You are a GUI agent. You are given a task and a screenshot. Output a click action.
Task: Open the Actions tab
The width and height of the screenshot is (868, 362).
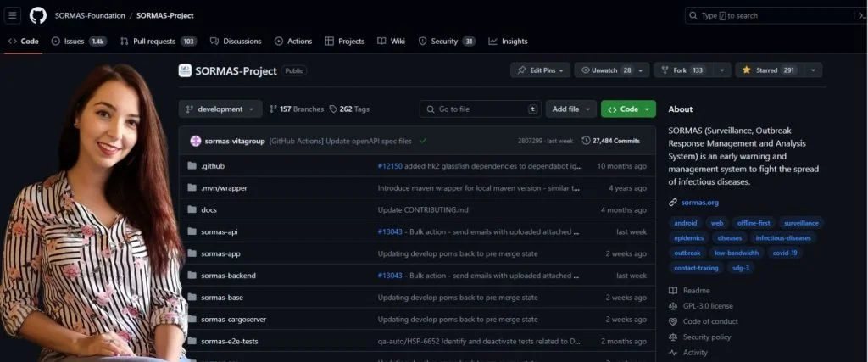(293, 42)
